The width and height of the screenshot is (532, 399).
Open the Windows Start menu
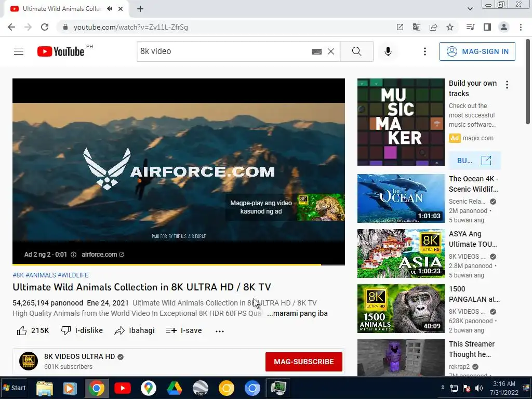click(14, 388)
